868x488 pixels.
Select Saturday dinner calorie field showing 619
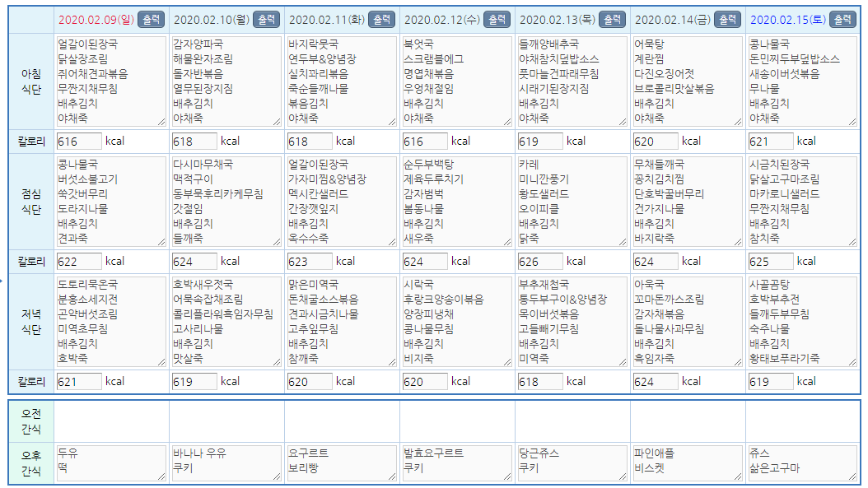(771, 382)
